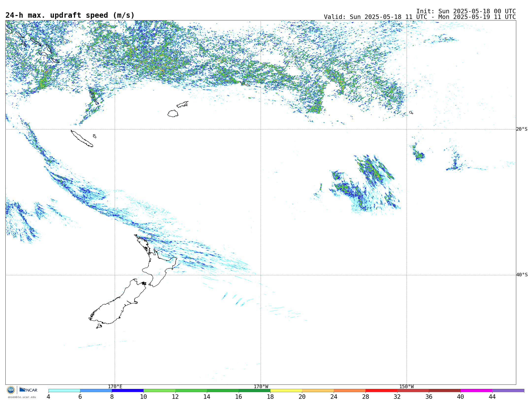Click Stewart Island south of New Zealand
This screenshot has height=400, width=532.
(99, 326)
